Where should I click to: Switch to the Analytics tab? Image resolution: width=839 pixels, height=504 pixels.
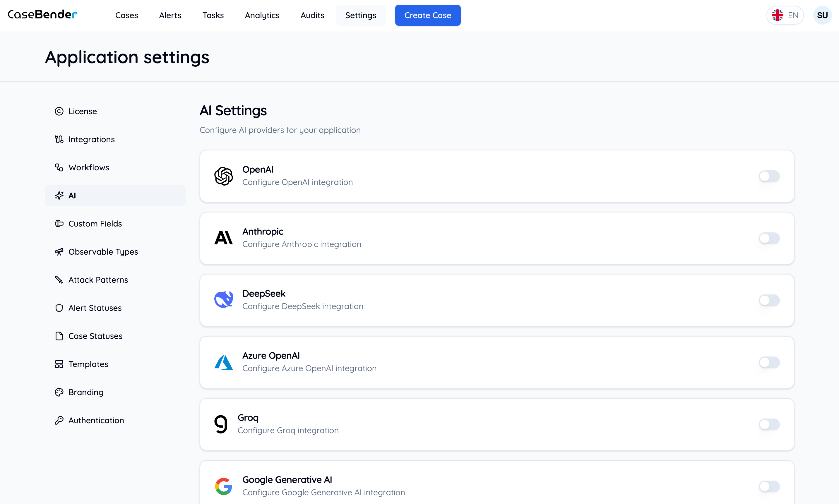(262, 15)
